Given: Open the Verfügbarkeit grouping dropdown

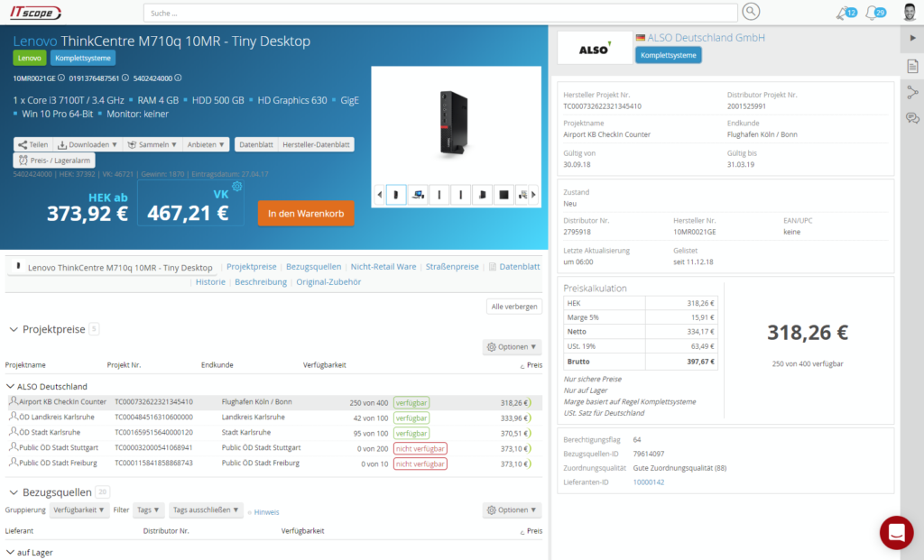Looking at the screenshot, I should coord(79,510).
